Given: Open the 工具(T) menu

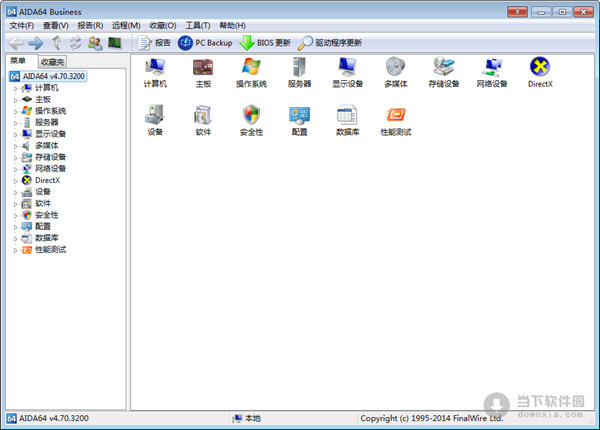Looking at the screenshot, I should click(x=198, y=26).
